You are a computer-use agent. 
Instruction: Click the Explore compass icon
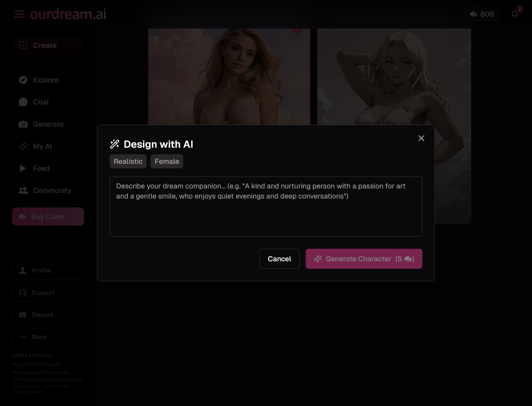pyautogui.click(x=23, y=80)
